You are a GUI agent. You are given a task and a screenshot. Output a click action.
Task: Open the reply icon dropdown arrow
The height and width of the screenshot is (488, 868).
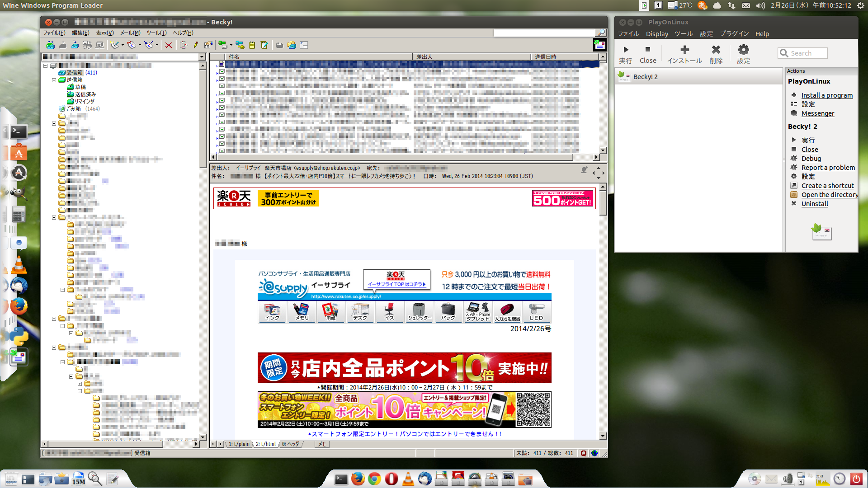point(140,45)
